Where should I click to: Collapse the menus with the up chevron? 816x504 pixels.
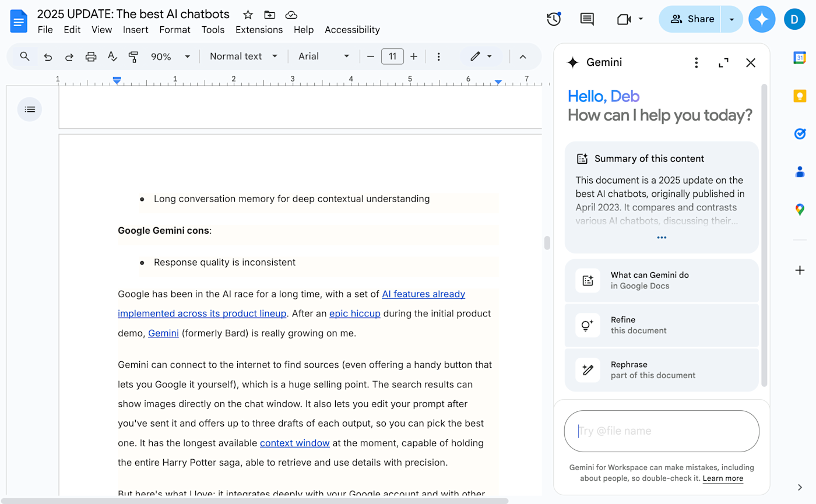tap(523, 57)
